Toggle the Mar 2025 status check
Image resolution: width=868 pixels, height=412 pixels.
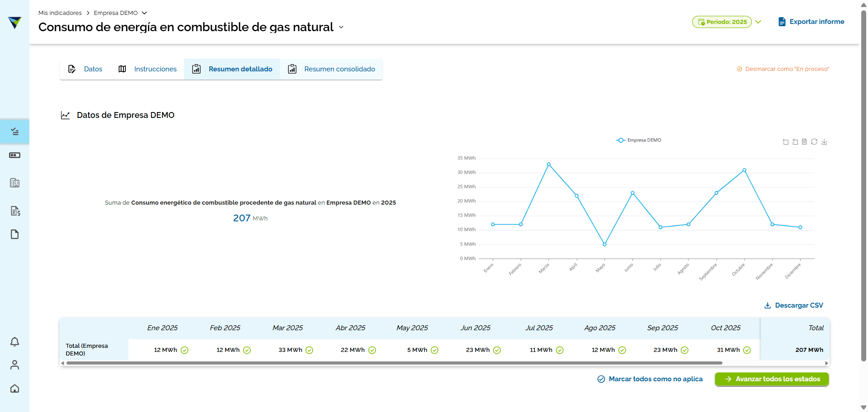pos(309,350)
